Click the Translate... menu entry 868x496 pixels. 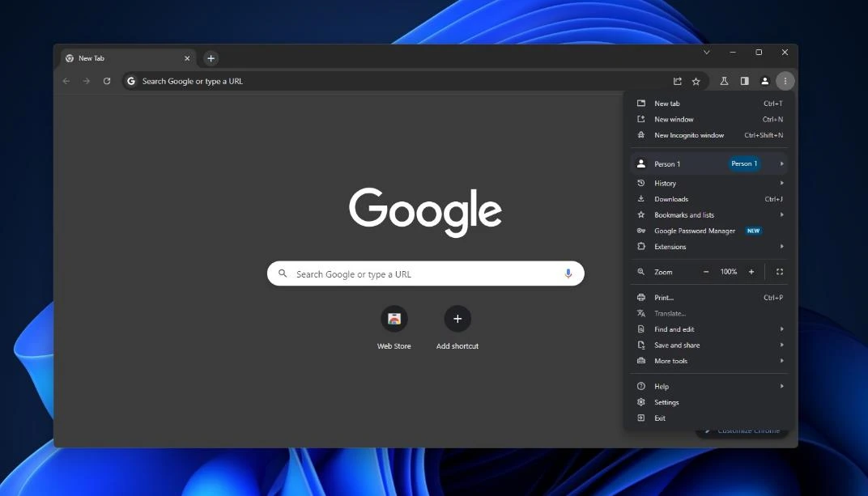709,313
